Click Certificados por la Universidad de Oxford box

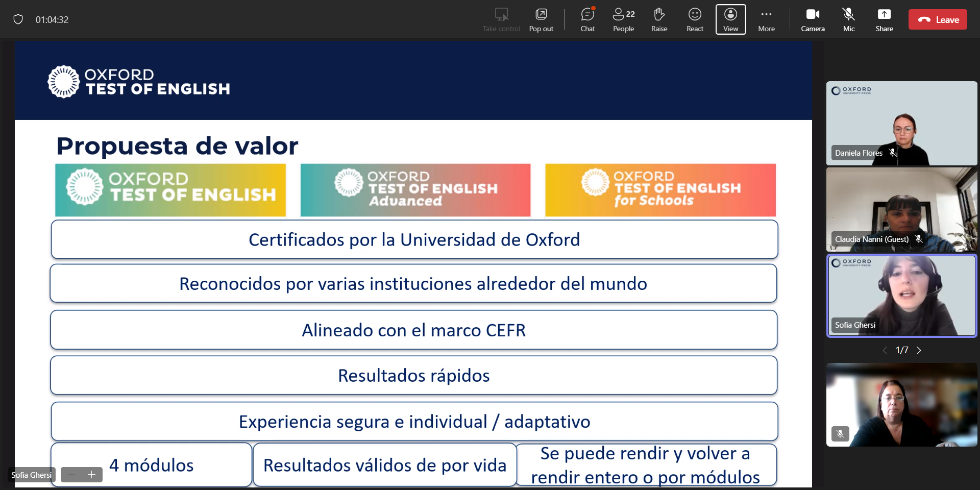click(x=414, y=239)
